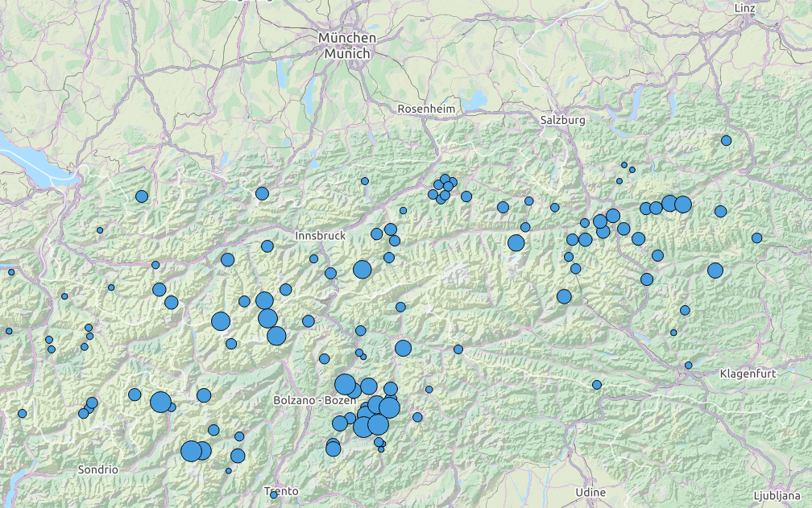Click the Klagenfurt city label
This screenshot has height=508, width=812.
(748, 374)
